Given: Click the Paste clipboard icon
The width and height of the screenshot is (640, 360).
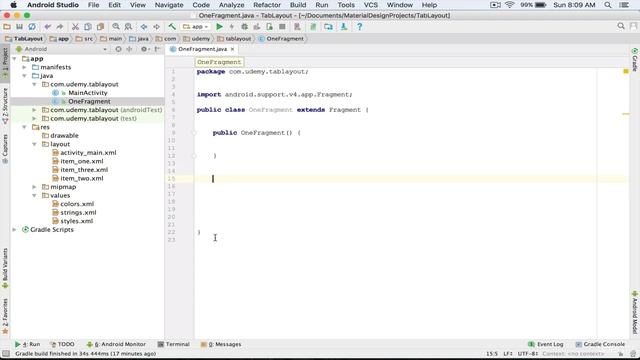Looking at the screenshot, I should pos(100,27).
